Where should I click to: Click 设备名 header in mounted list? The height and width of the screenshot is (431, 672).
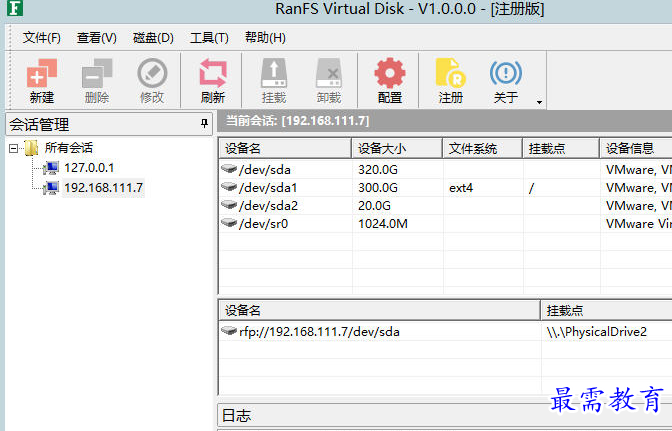click(380, 311)
